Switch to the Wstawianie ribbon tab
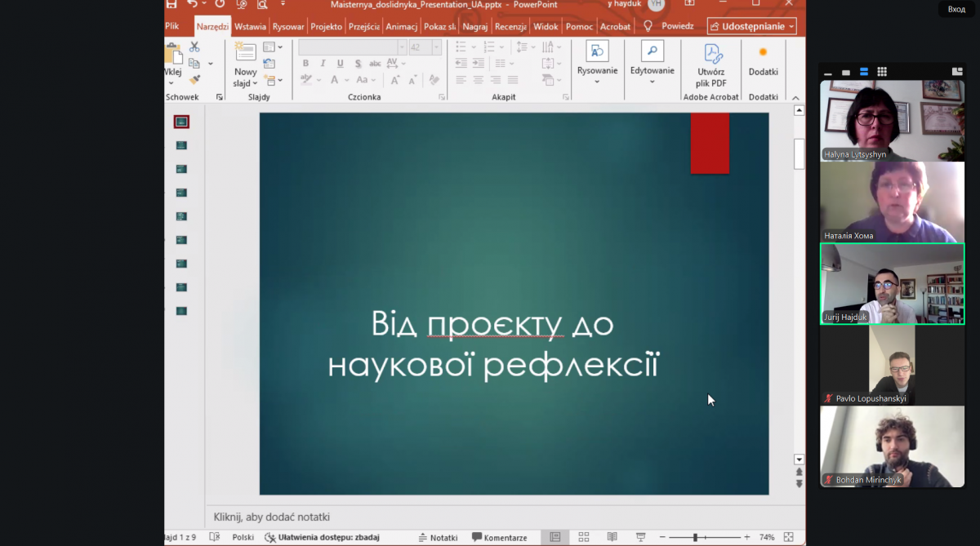The width and height of the screenshot is (980, 546). [250, 25]
